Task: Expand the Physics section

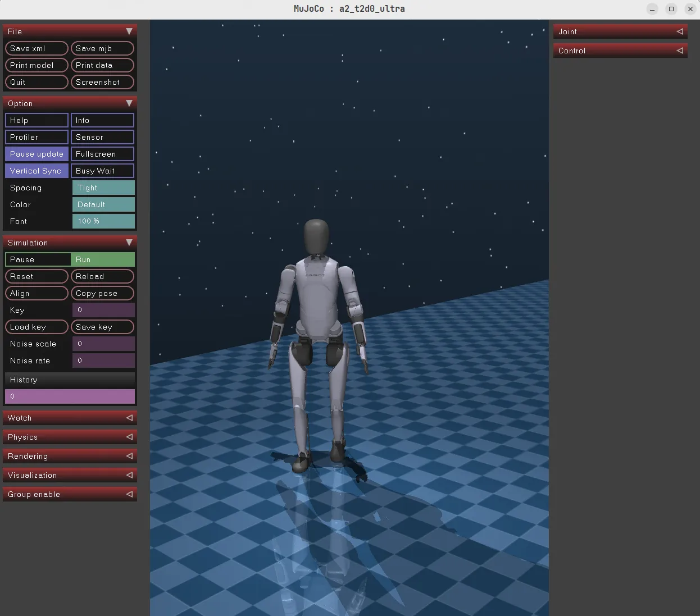Action: (x=70, y=437)
